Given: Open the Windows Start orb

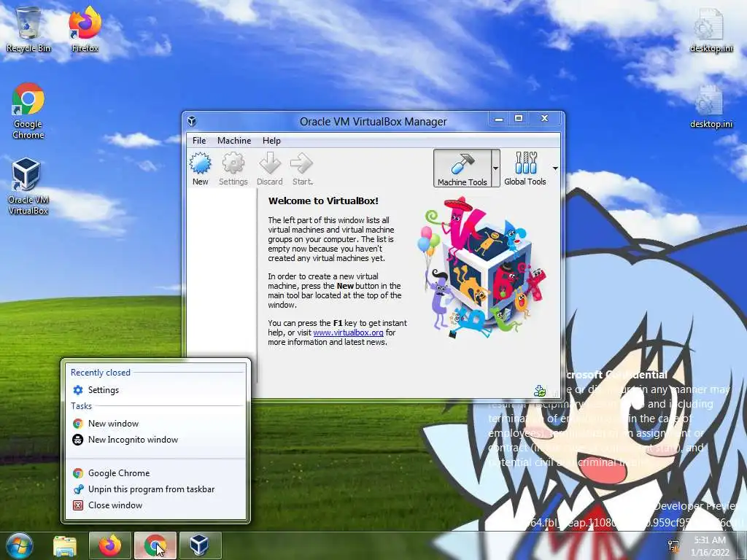Looking at the screenshot, I should (20, 545).
